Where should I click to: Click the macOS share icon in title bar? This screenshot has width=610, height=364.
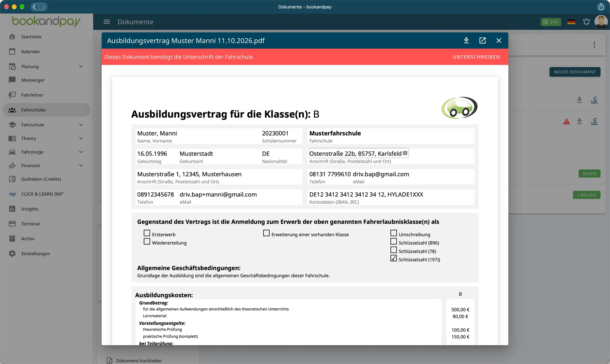601,7
